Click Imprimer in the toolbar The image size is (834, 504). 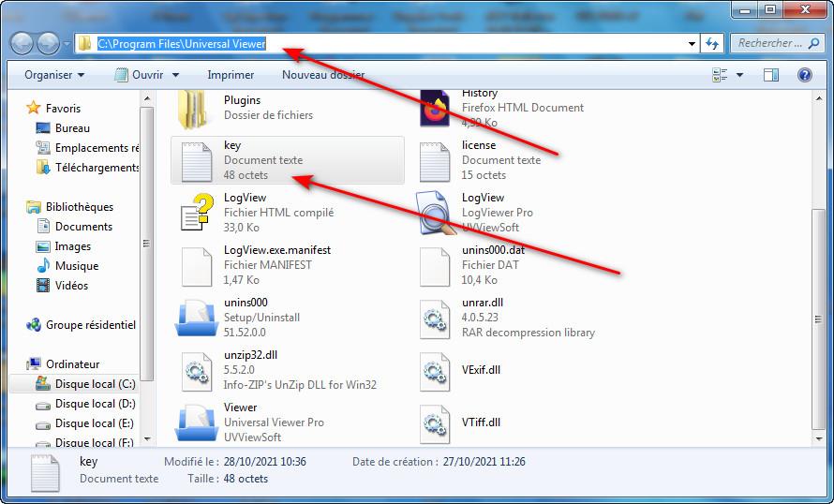[231, 75]
